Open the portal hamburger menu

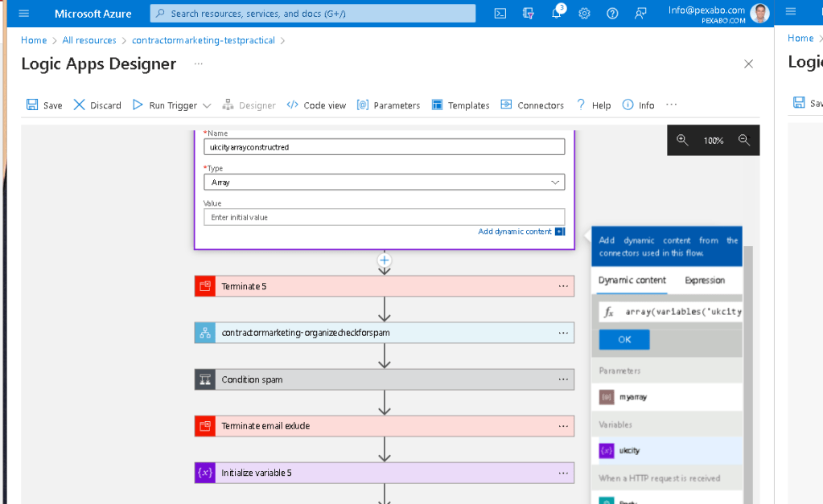tap(23, 14)
